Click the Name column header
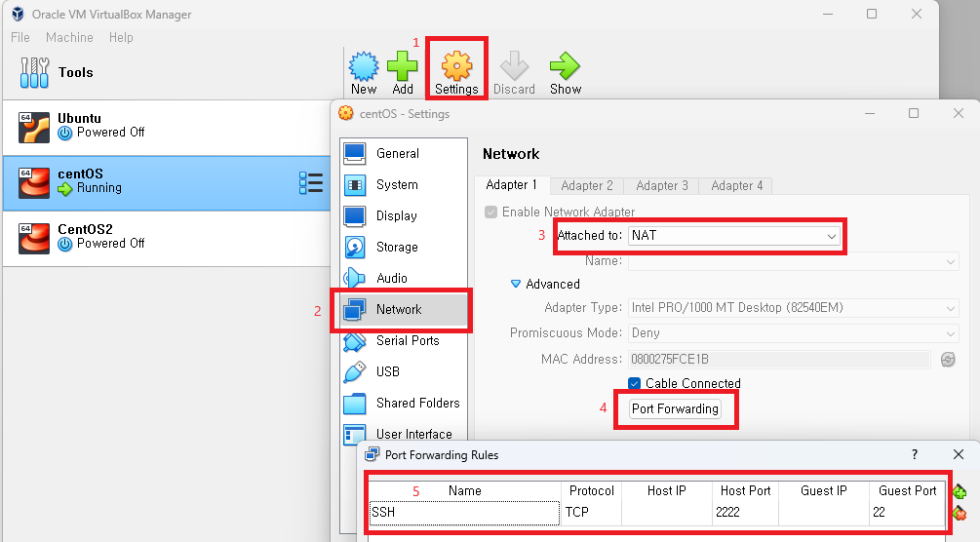The height and width of the screenshot is (542, 980). click(x=464, y=490)
